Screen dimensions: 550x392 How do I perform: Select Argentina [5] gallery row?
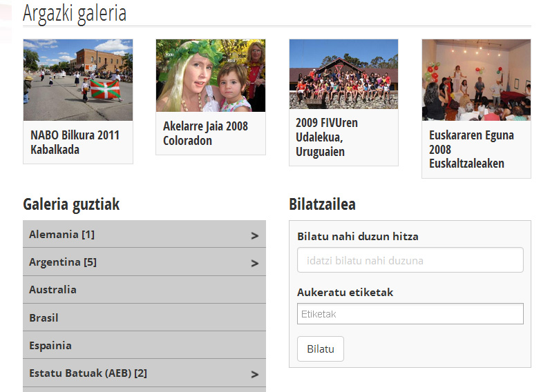point(144,262)
